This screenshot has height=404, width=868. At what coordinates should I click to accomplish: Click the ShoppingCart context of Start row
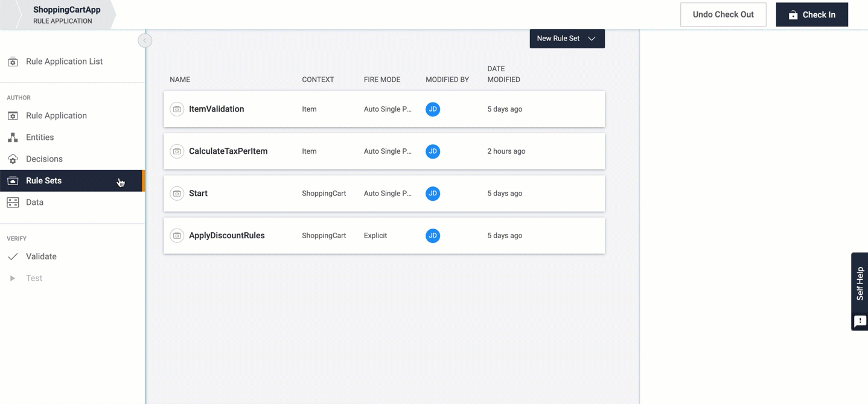(x=324, y=194)
